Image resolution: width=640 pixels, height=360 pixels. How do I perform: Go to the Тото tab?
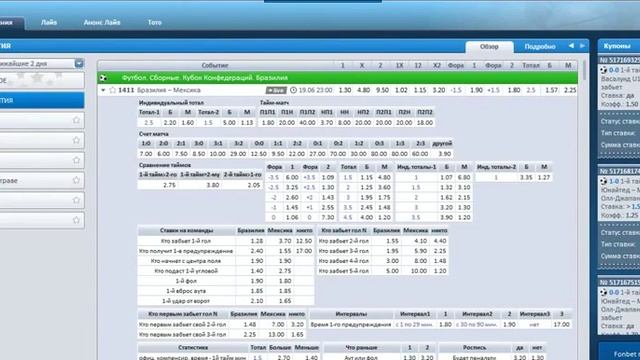pos(155,22)
